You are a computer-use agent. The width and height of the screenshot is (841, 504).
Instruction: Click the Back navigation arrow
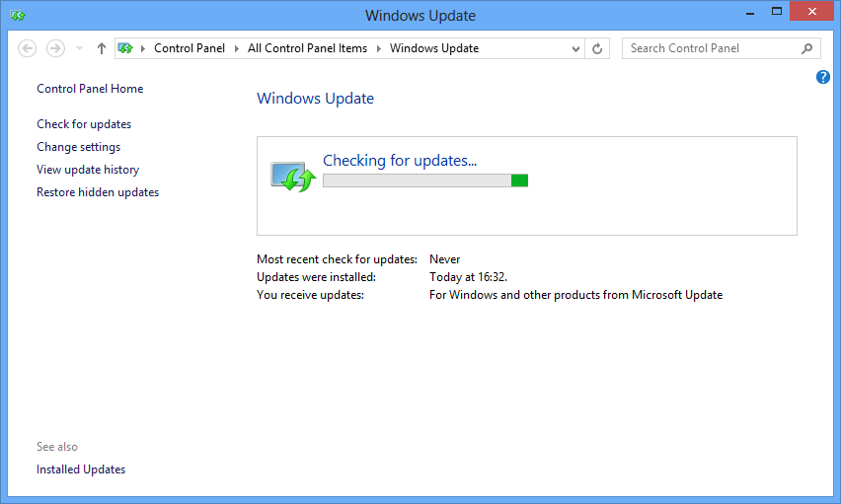28,48
